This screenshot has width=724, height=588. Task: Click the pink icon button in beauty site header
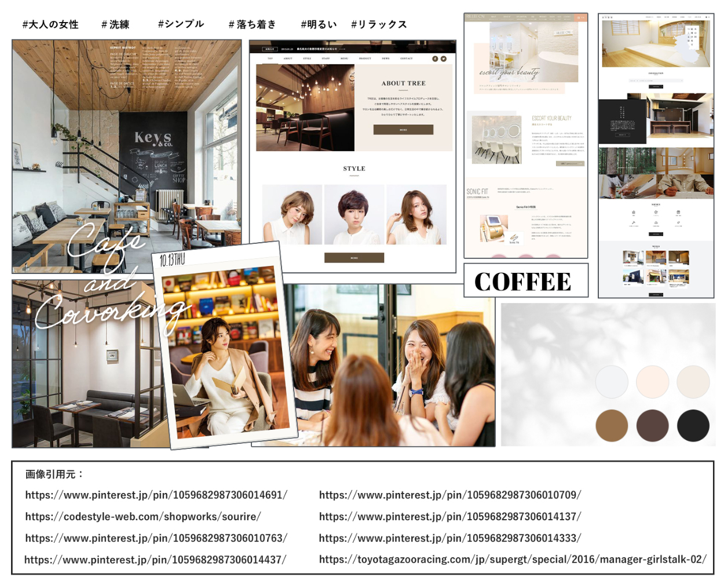coord(580,17)
